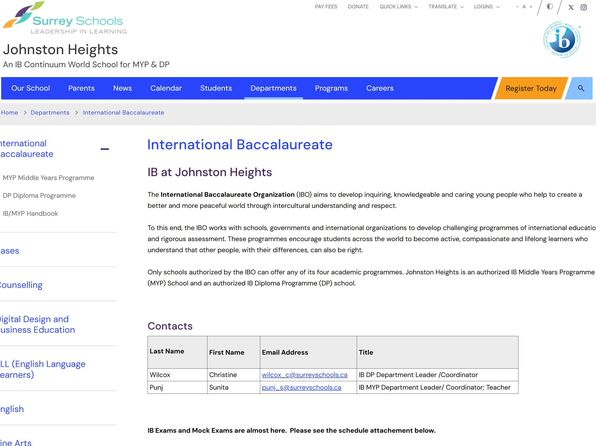Click the Register Today button

pyautogui.click(x=531, y=88)
